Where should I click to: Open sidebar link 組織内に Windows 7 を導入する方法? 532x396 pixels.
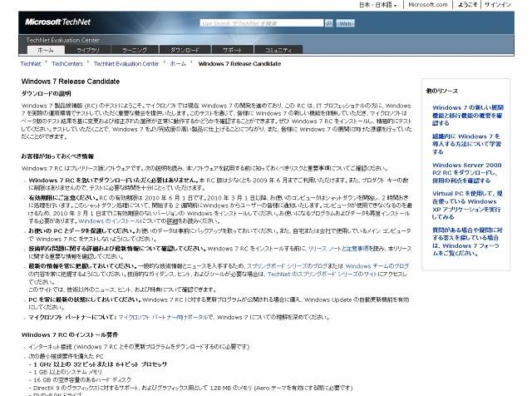point(466,144)
